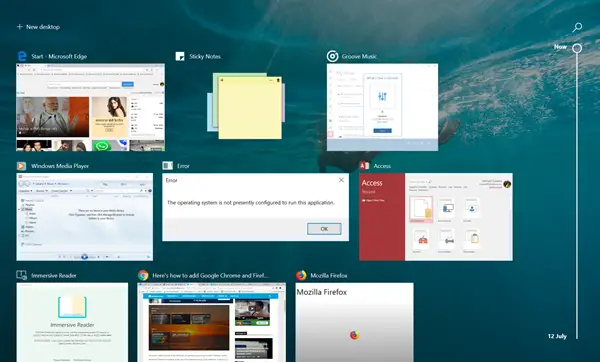Click the Error window icon
Viewport: 600px width, 362px height.
(168, 166)
